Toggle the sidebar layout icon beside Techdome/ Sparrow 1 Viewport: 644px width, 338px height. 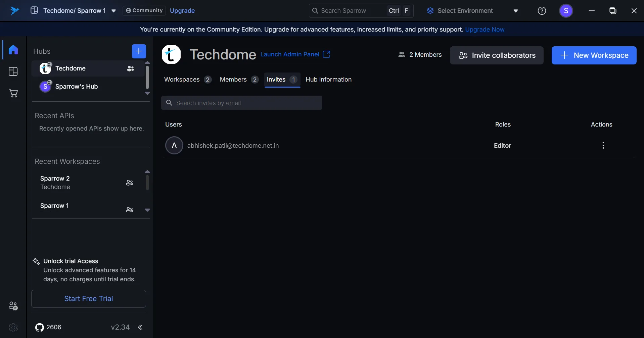[34, 10]
